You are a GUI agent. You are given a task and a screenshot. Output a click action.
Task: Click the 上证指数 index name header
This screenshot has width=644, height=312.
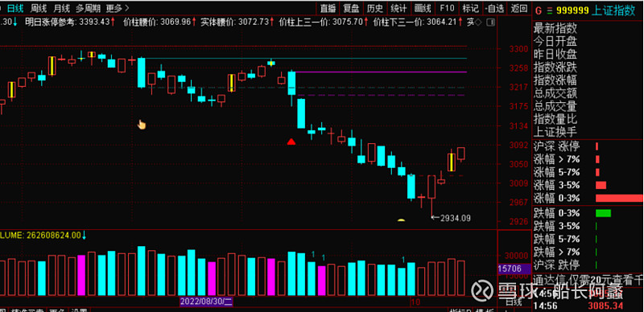coord(613,11)
